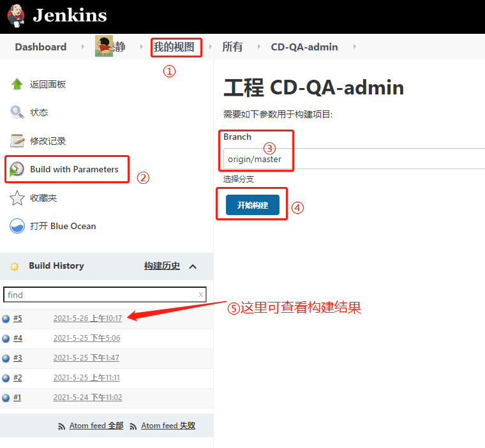Expand the arrow after the user name breadcrumb
This screenshot has height=448, width=485.
point(142,47)
